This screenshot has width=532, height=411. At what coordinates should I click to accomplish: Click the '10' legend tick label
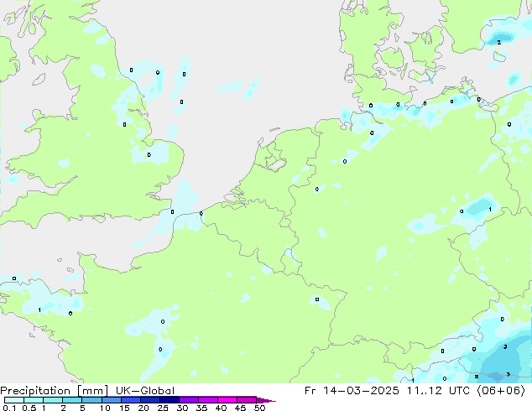point(105,408)
